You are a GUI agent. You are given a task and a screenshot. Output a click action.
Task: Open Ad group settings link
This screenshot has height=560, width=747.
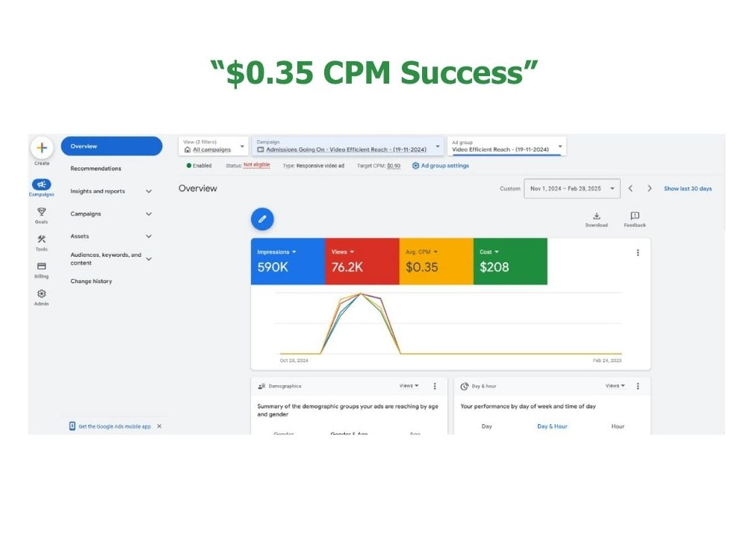(445, 166)
